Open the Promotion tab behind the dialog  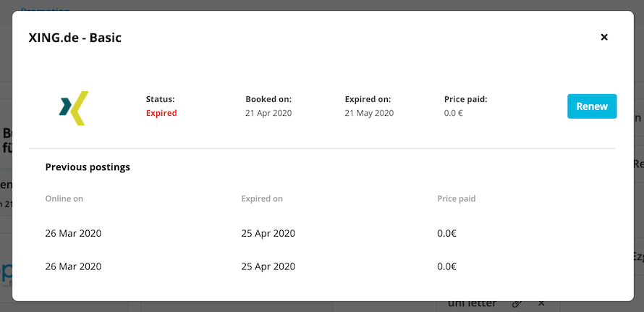coord(45,9)
